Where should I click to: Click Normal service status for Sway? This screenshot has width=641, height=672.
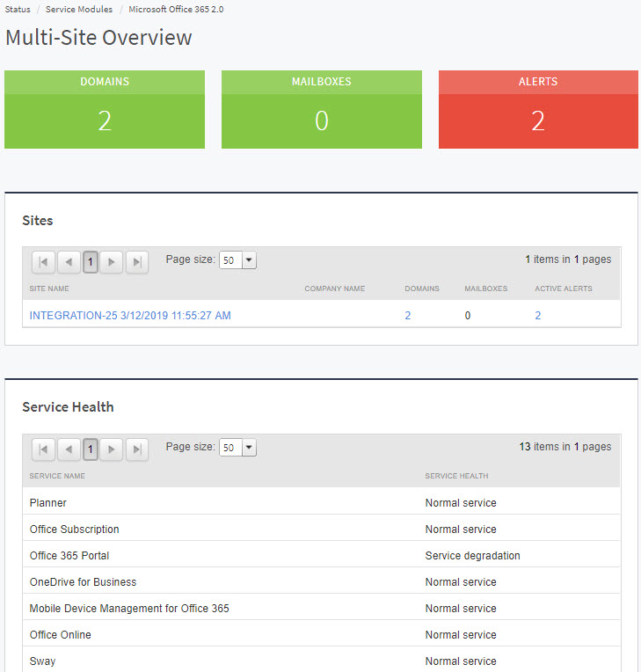coord(461,661)
